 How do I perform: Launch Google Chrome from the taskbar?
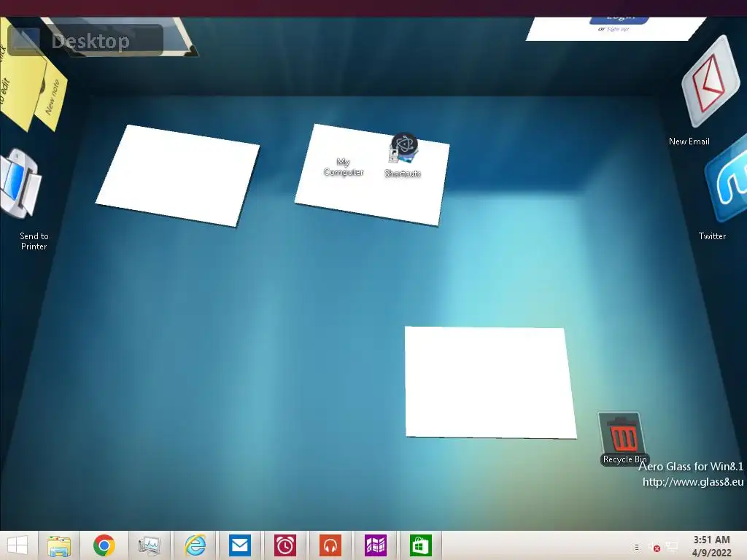click(x=104, y=545)
